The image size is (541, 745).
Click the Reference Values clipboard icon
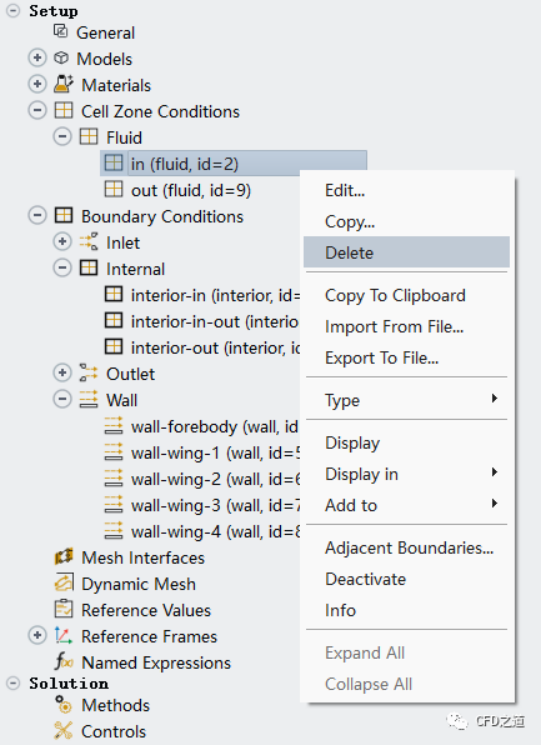tap(64, 609)
